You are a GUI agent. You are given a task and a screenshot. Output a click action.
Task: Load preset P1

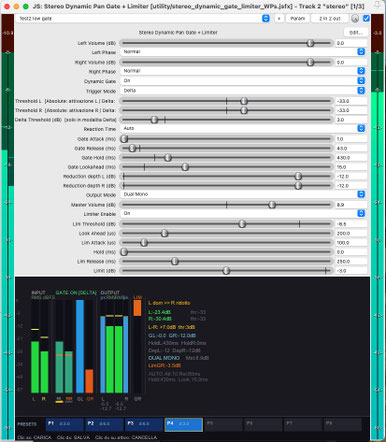(65, 425)
